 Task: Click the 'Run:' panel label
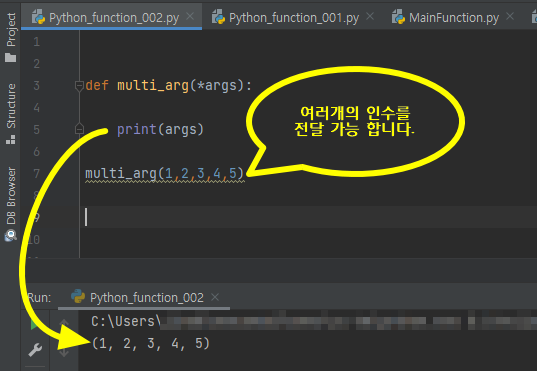coord(39,297)
